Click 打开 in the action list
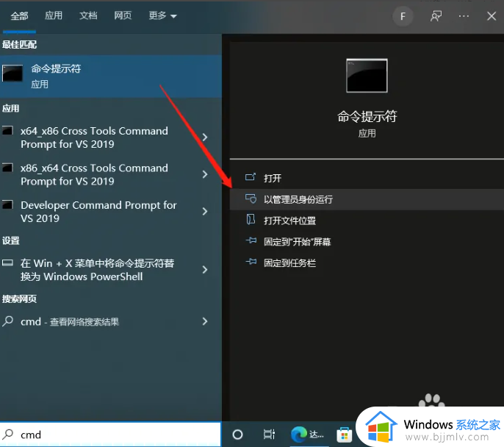The width and height of the screenshot is (504, 447). (x=367, y=178)
